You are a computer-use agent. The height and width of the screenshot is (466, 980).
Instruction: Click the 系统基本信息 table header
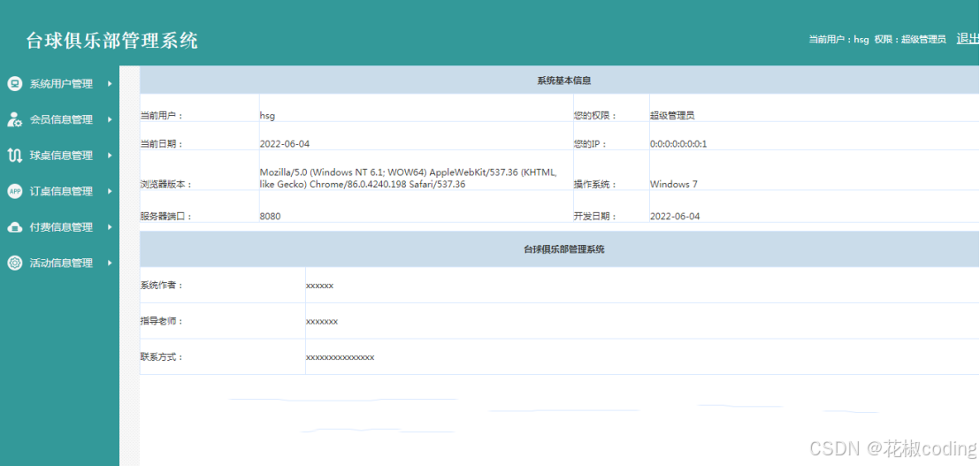coord(564,80)
